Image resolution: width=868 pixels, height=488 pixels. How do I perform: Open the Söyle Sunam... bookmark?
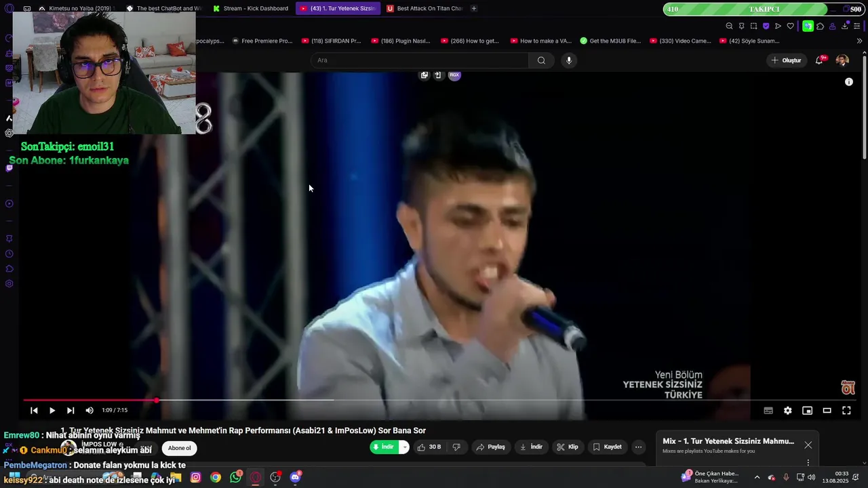749,41
